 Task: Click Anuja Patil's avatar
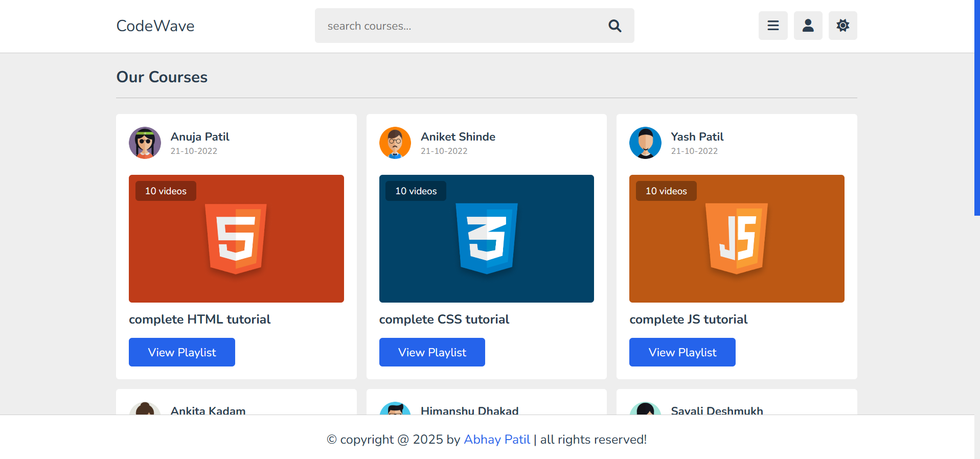[145, 143]
